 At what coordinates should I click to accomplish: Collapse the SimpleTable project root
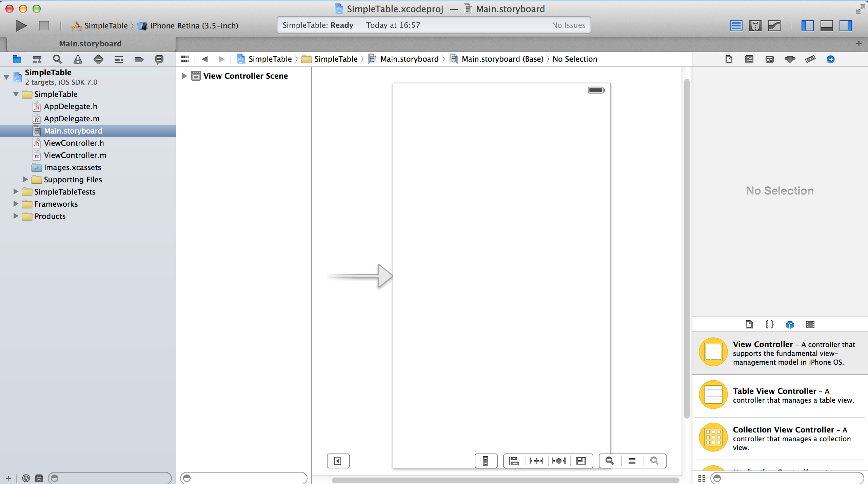[x=6, y=77]
